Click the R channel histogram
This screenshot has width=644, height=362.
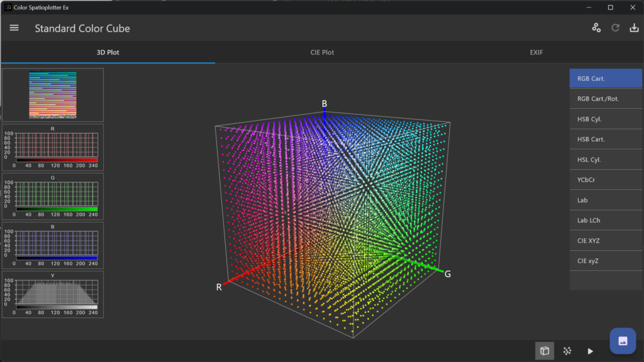pyautogui.click(x=57, y=145)
